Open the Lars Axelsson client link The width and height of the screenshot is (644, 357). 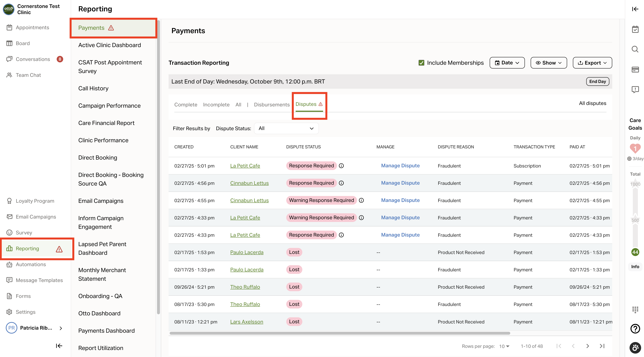(x=247, y=322)
